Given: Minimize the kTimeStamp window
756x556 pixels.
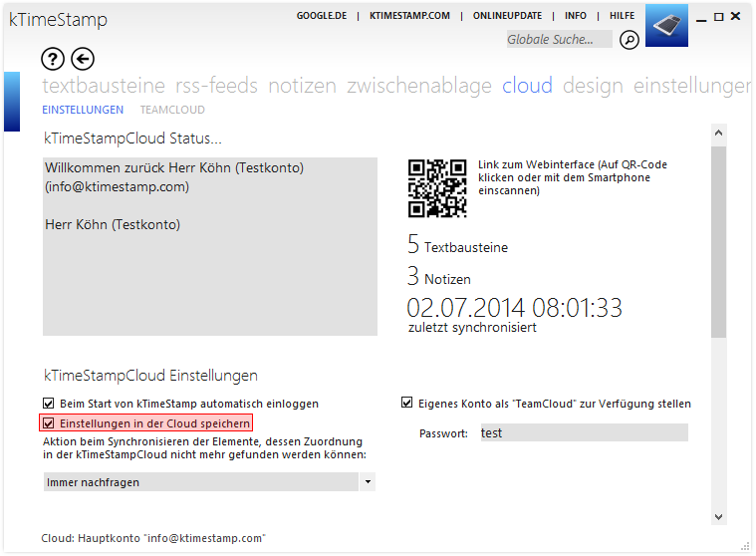Looking at the screenshot, I should pyautogui.click(x=701, y=18).
